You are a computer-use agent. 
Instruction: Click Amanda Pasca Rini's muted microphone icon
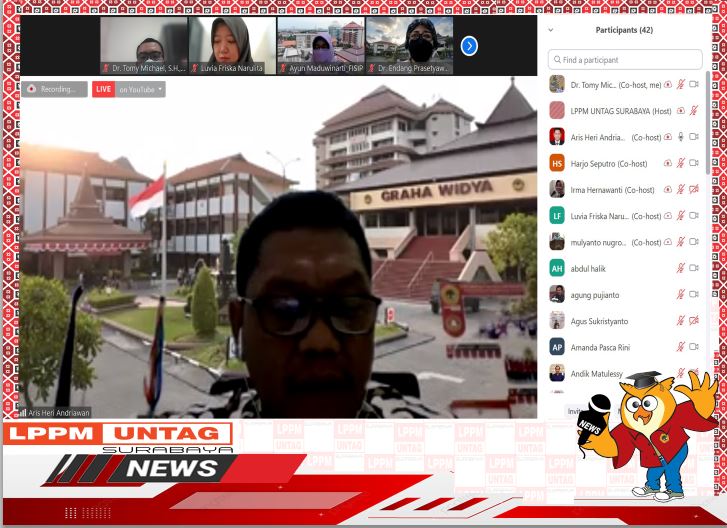(681, 346)
